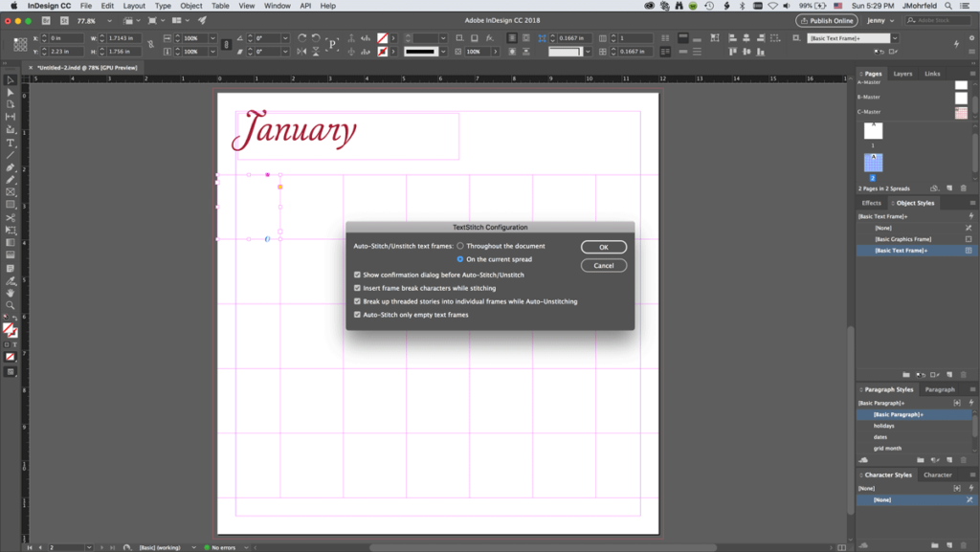Select the Line tool
This screenshot has height=552, width=980.
coord(11,155)
